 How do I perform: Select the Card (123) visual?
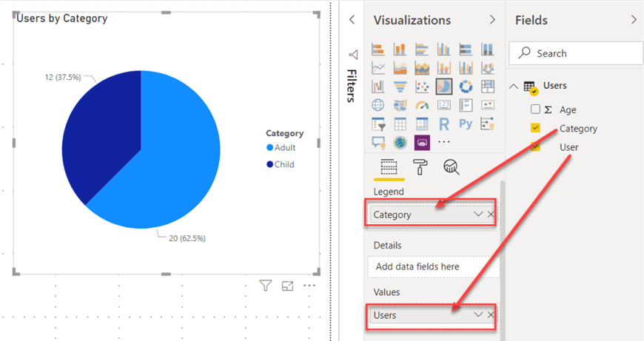pyautogui.click(x=443, y=105)
